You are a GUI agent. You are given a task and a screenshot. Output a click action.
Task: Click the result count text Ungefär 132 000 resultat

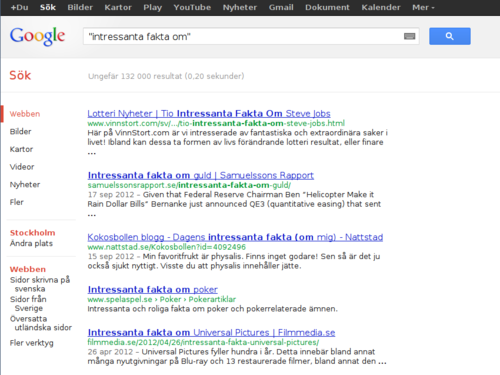point(166,76)
